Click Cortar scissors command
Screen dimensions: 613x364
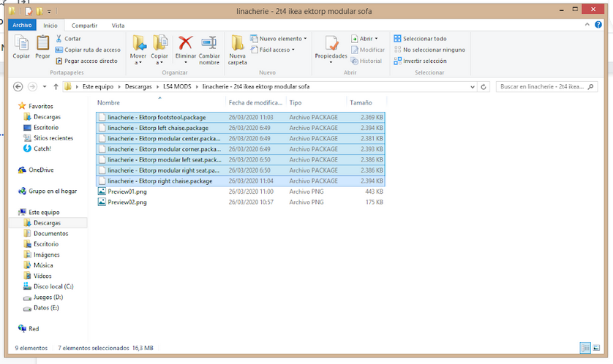click(x=68, y=39)
